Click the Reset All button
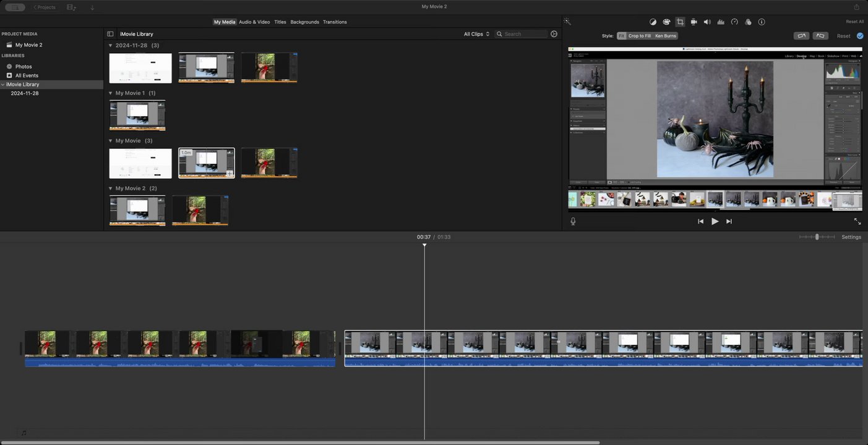The image size is (868, 445). click(855, 22)
